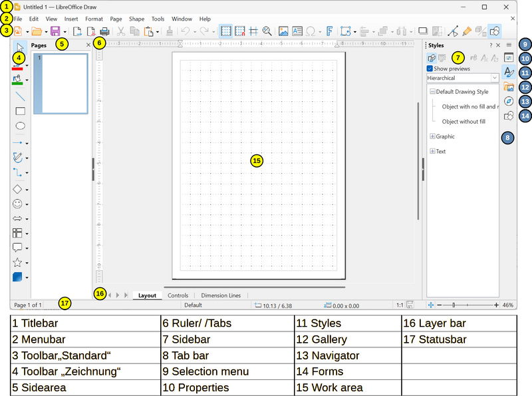
Task: Close the Pages panel
Action: tap(88, 45)
